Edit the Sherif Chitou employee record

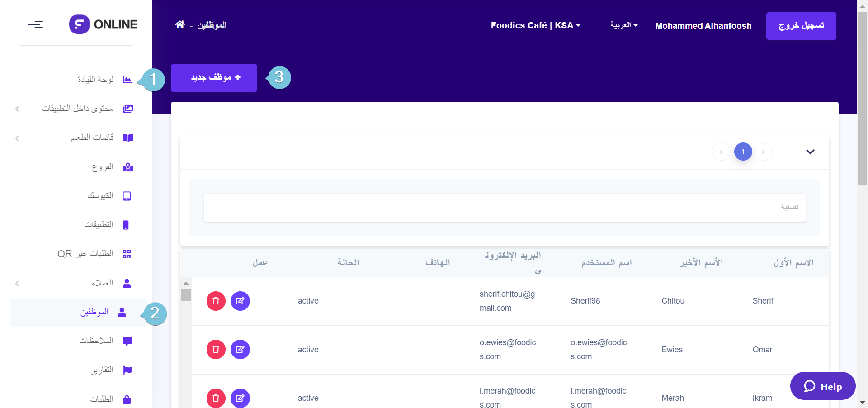[240, 301]
